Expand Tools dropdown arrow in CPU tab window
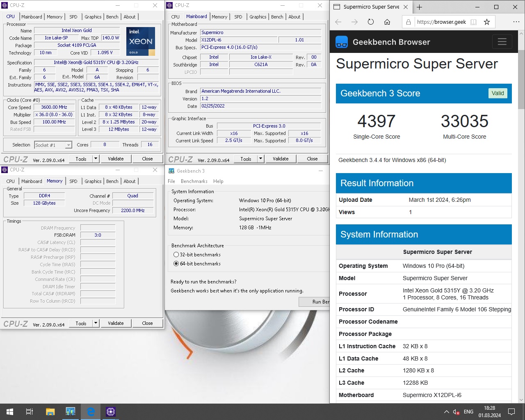525x420 pixels. pos(96,159)
